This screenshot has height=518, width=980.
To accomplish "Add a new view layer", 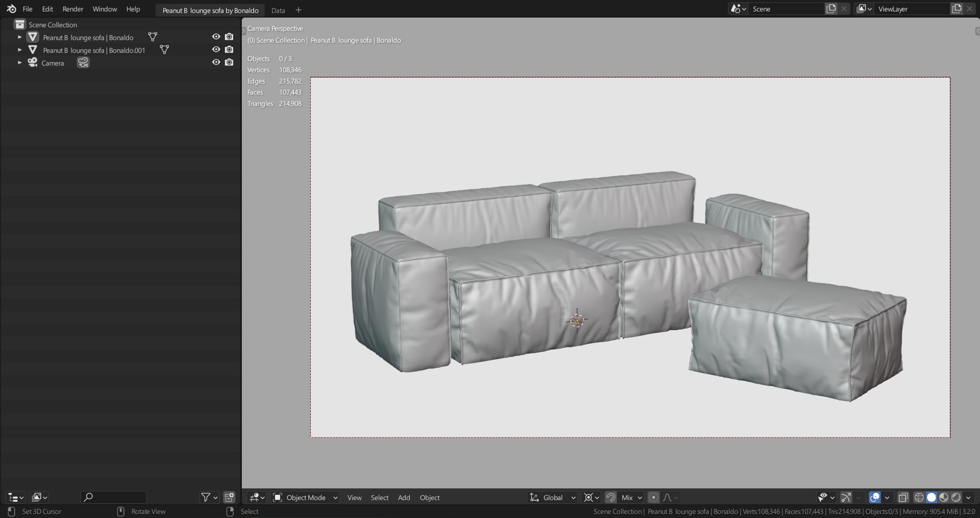I will (957, 9).
